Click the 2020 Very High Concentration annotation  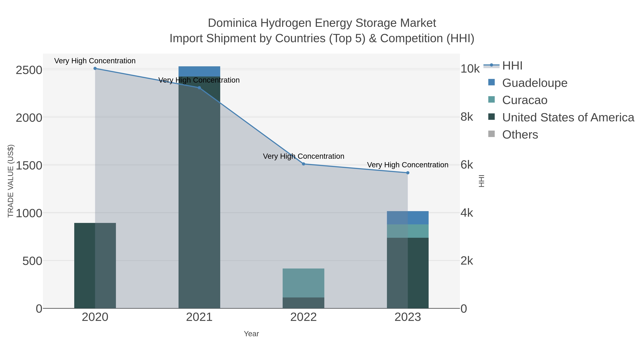[x=95, y=61]
